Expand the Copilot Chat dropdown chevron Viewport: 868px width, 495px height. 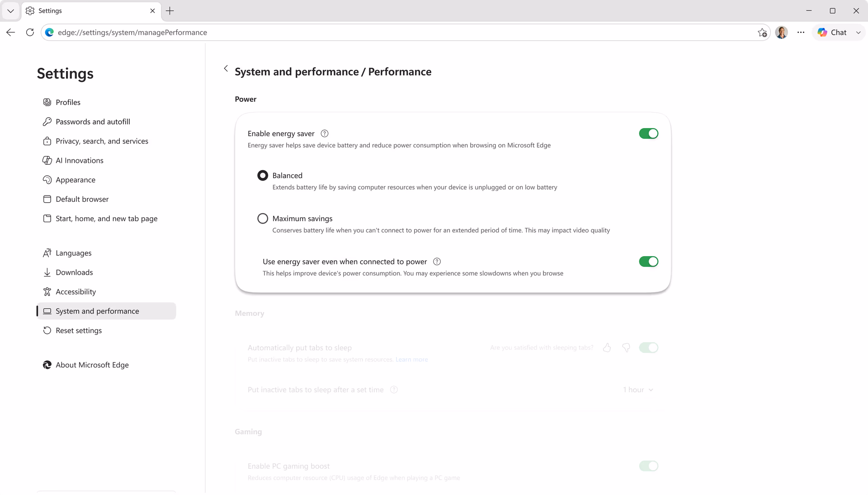858,33
